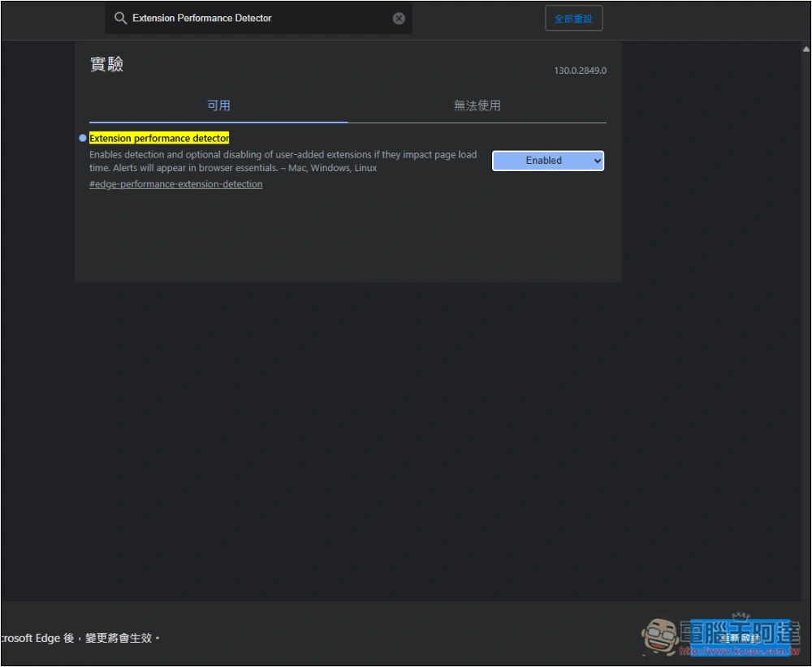Click the magnifier search icon

(120, 18)
